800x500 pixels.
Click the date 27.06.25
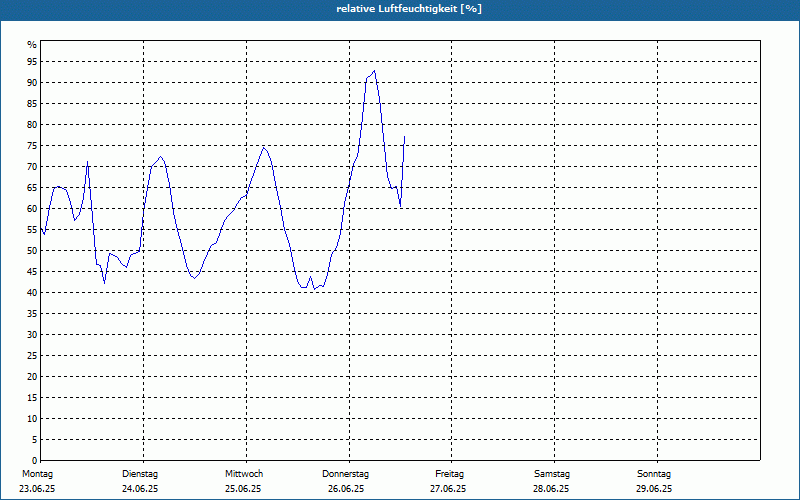point(448,489)
